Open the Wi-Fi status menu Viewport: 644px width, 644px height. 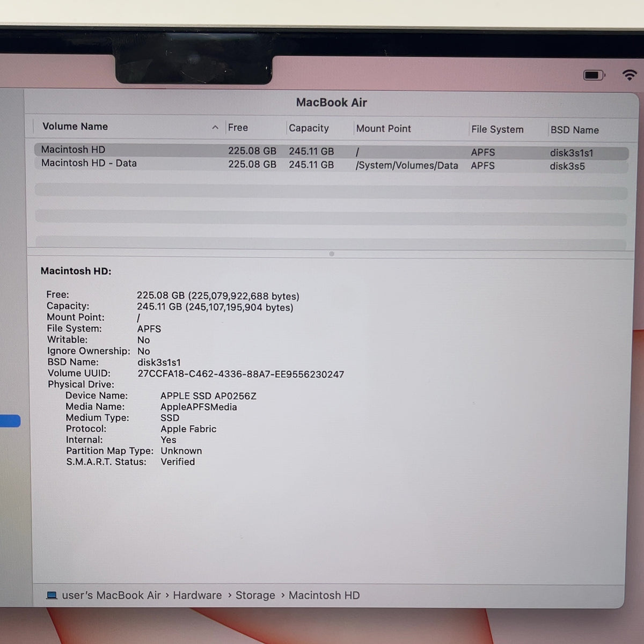630,75
